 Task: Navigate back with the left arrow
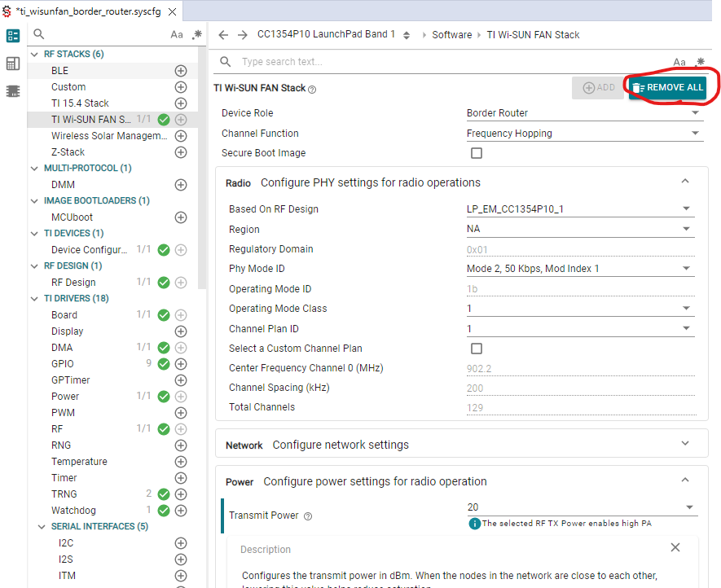tap(223, 35)
